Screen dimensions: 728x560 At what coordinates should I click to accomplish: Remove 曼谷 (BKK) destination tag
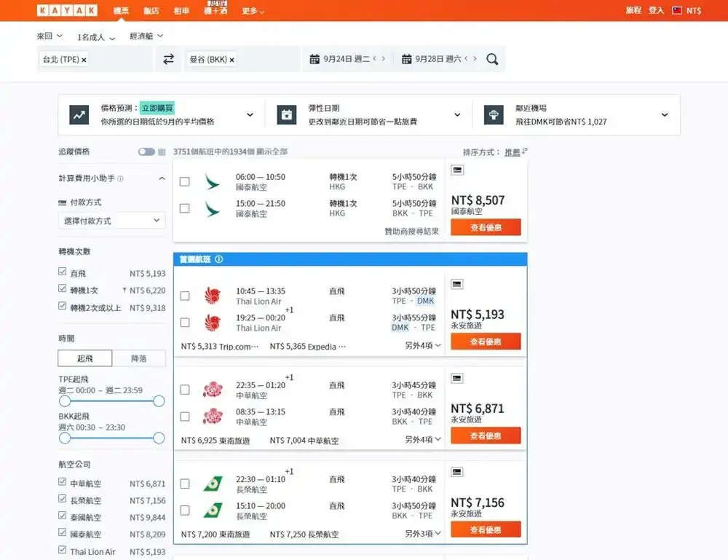(x=232, y=60)
